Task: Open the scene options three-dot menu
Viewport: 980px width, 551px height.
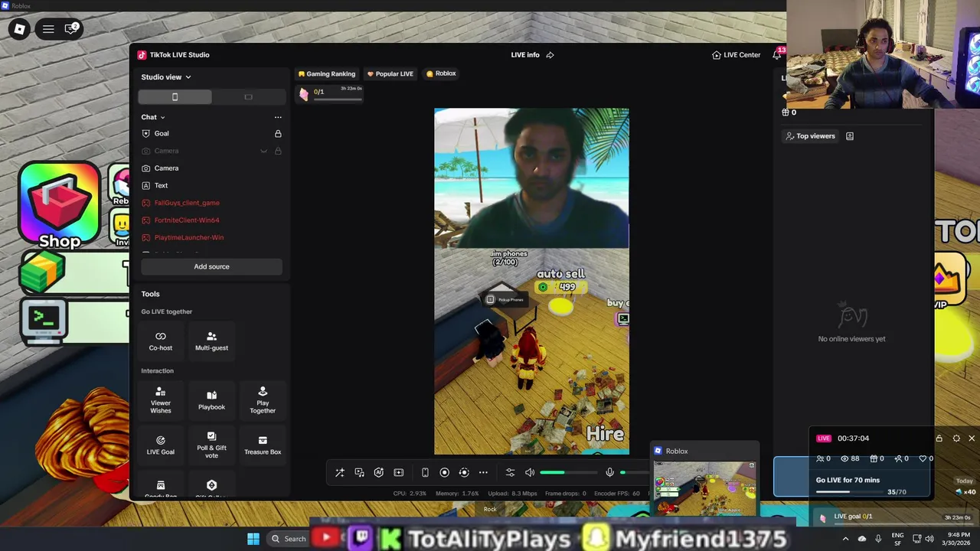Action: pyautogui.click(x=278, y=117)
